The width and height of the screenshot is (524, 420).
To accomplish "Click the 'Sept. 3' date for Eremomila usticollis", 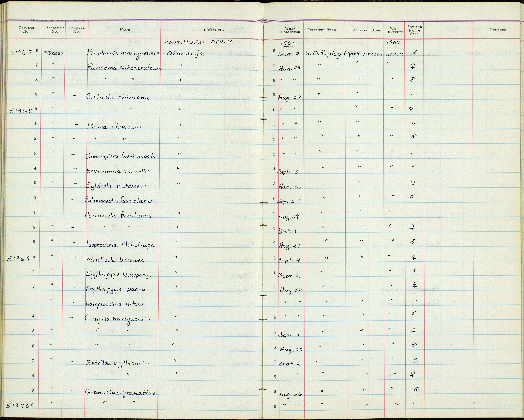I will 288,172.
